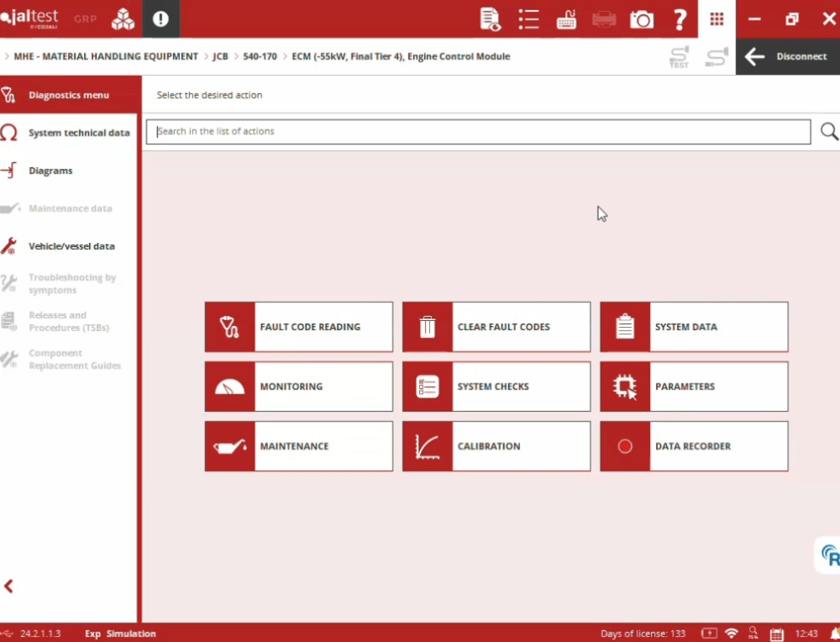Select the Calibration curve icon
The image size is (840, 642).
(x=428, y=446)
